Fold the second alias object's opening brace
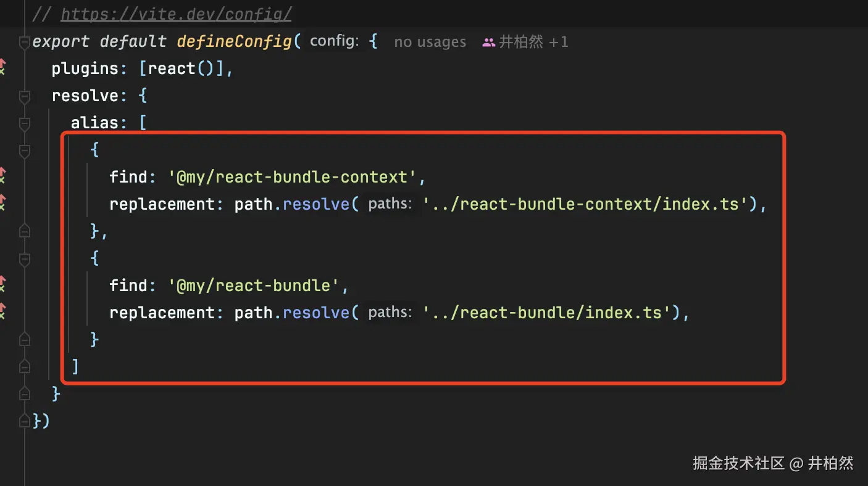 pyautogui.click(x=25, y=258)
